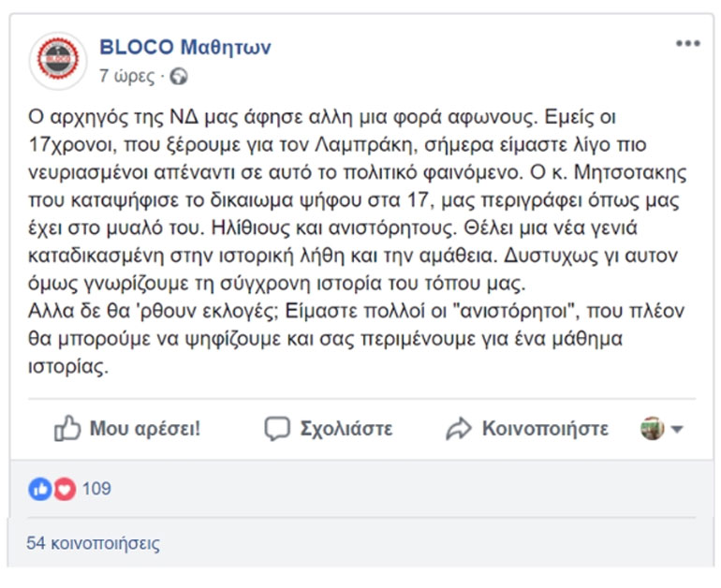This screenshot has height=588, width=721.
Task: Click the red heart reaction icon
Action: pyautogui.click(x=63, y=488)
